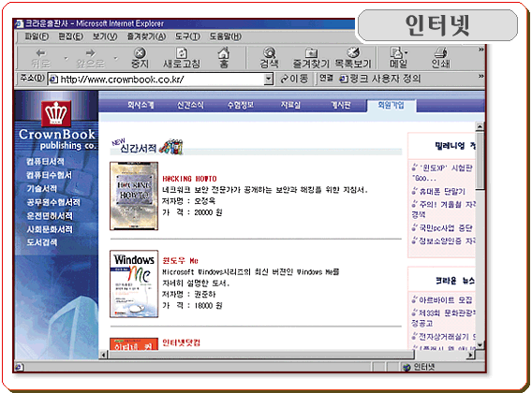Open the 편집(E) menu
The height and width of the screenshot is (393, 532).
point(71,36)
